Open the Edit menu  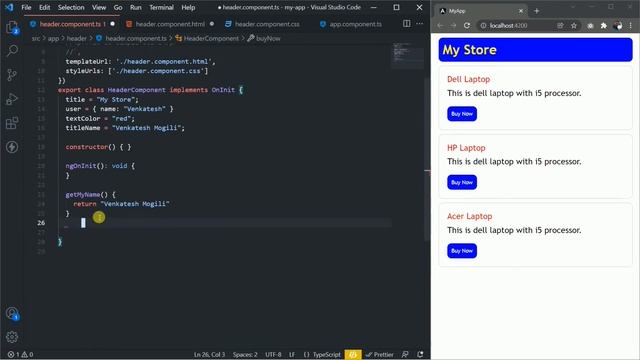[x=44, y=7]
